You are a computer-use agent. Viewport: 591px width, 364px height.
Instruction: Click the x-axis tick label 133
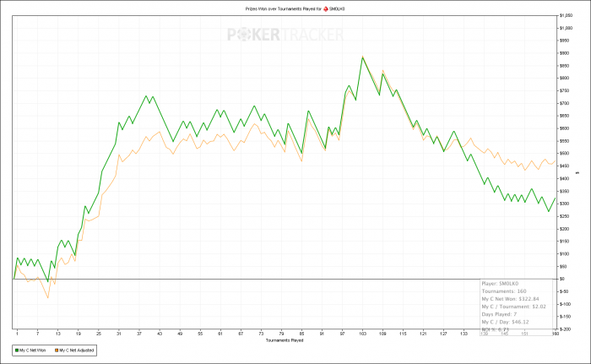point(464,334)
